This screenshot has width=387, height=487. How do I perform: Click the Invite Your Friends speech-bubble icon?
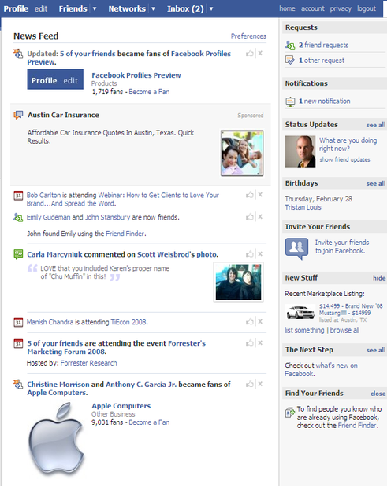click(296, 248)
